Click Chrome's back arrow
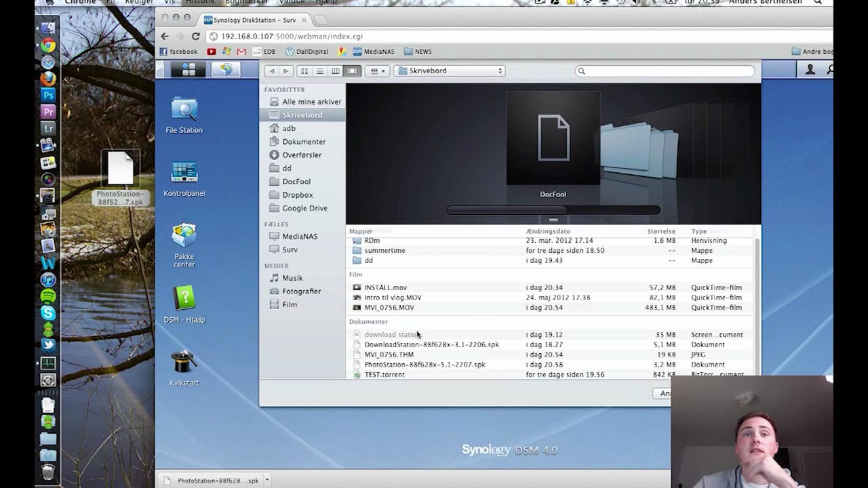 (x=165, y=37)
